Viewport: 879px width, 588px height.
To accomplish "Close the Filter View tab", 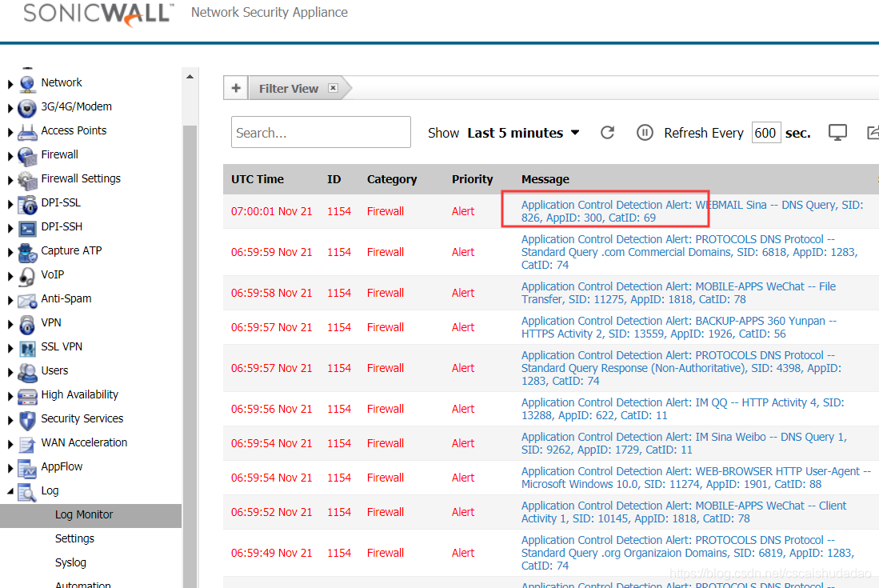I will tap(333, 88).
